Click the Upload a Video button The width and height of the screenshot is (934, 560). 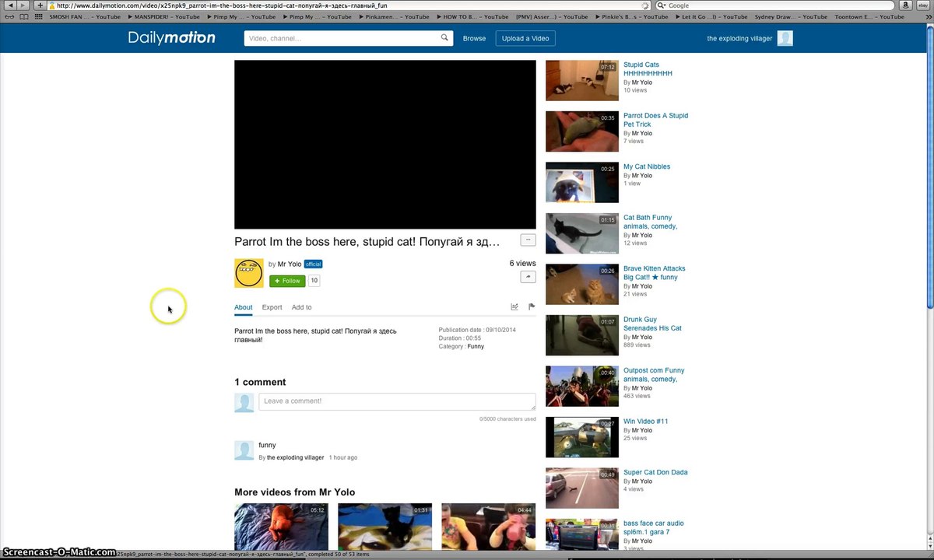[525, 38]
